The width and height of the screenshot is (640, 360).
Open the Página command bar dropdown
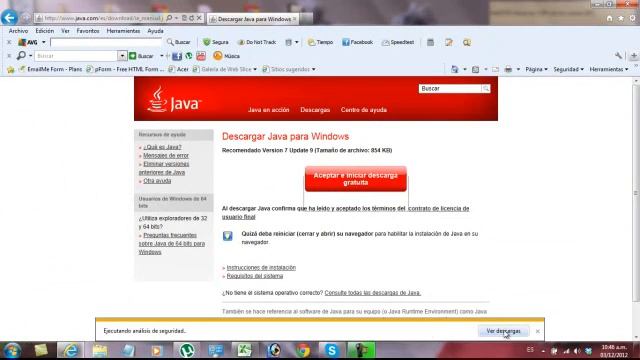(536, 69)
